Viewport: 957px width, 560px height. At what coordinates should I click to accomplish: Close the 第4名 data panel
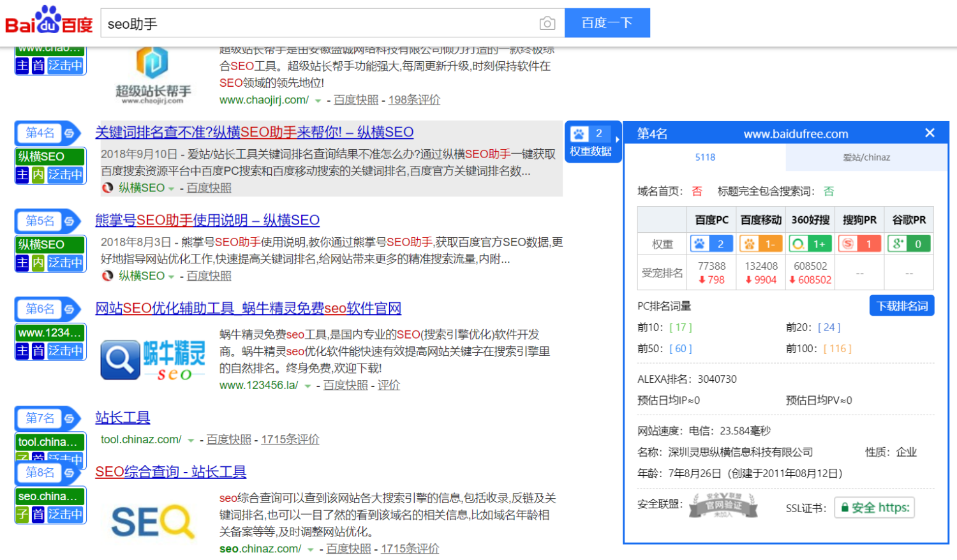(930, 133)
